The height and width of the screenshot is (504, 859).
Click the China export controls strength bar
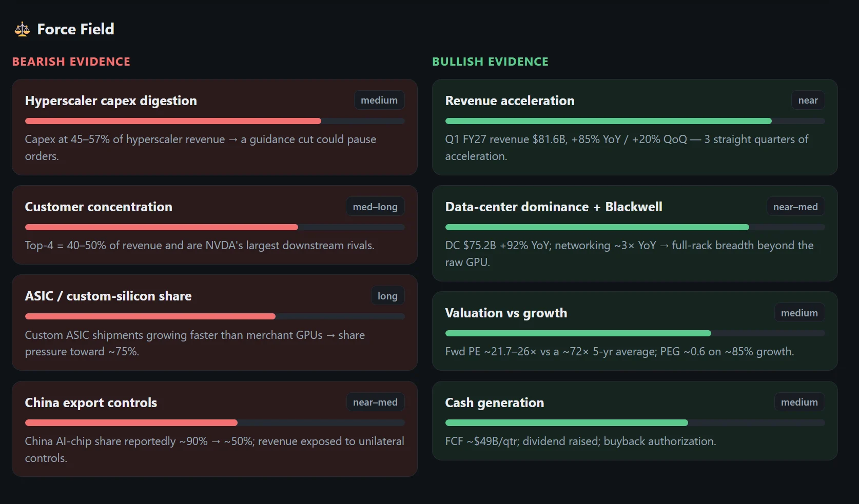coord(214,423)
